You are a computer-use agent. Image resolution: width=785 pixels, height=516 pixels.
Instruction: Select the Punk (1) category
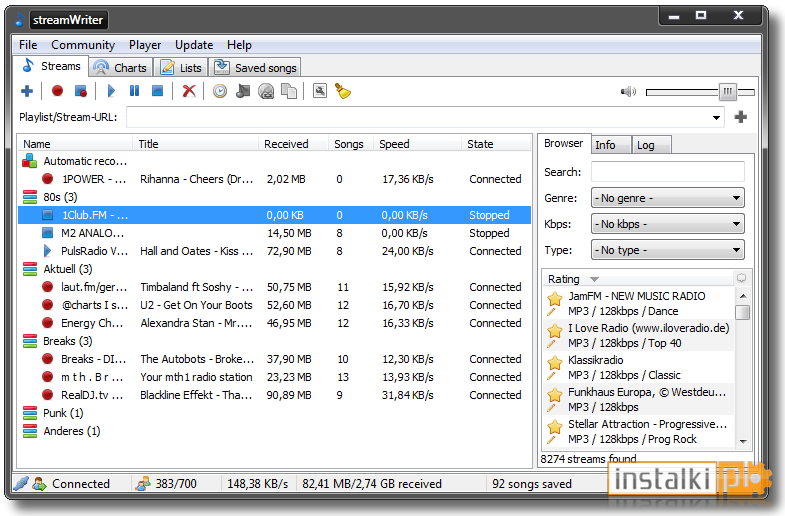tap(274, 413)
